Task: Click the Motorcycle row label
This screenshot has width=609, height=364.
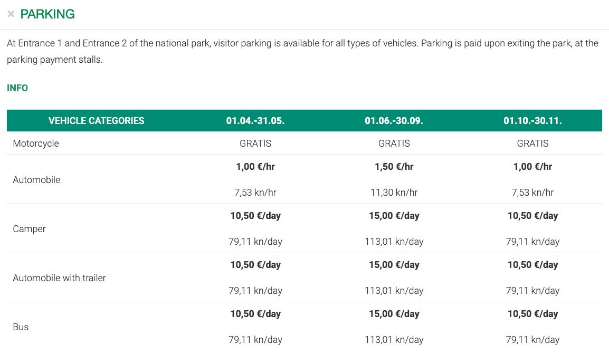Action: pyautogui.click(x=35, y=143)
